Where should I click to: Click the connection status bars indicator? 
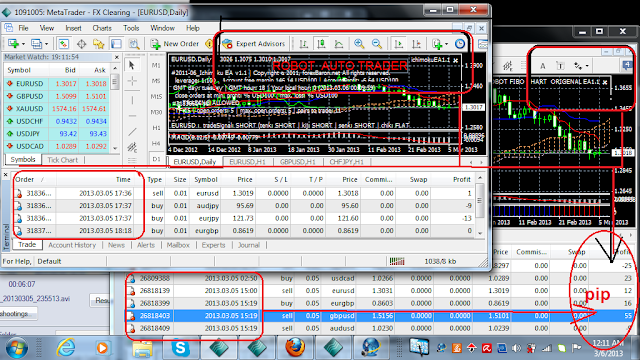point(397,261)
